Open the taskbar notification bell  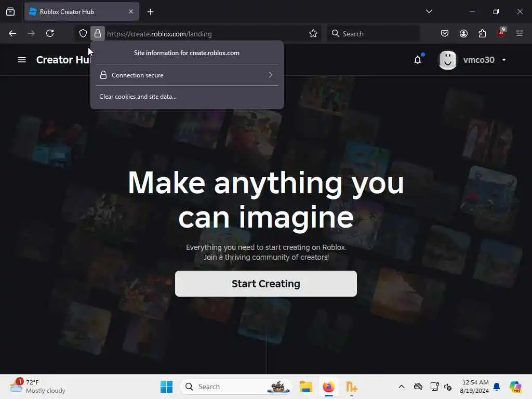497,387
